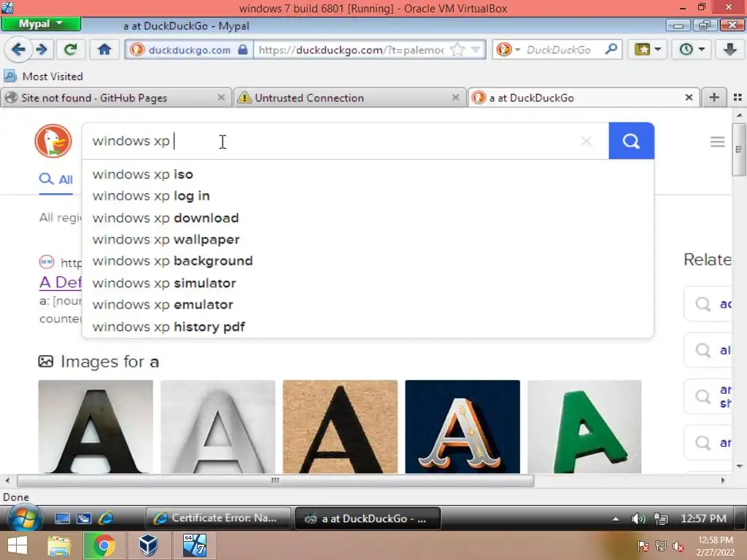This screenshot has height=560, width=747.
Task: Open the history clock dropdown
Action: [692, 50]
